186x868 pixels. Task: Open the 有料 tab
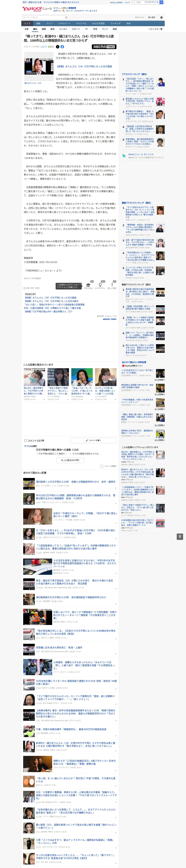point(128,24)
